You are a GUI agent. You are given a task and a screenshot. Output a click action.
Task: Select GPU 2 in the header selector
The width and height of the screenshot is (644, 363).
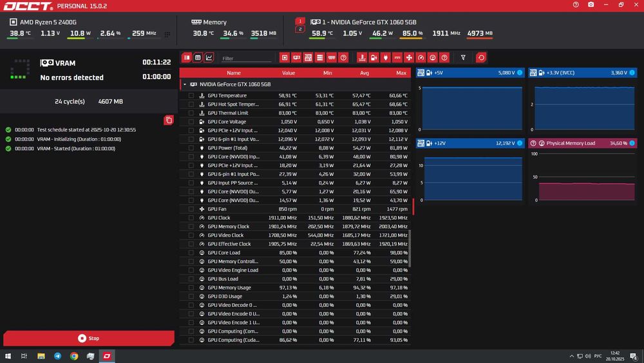pos(300,29)
